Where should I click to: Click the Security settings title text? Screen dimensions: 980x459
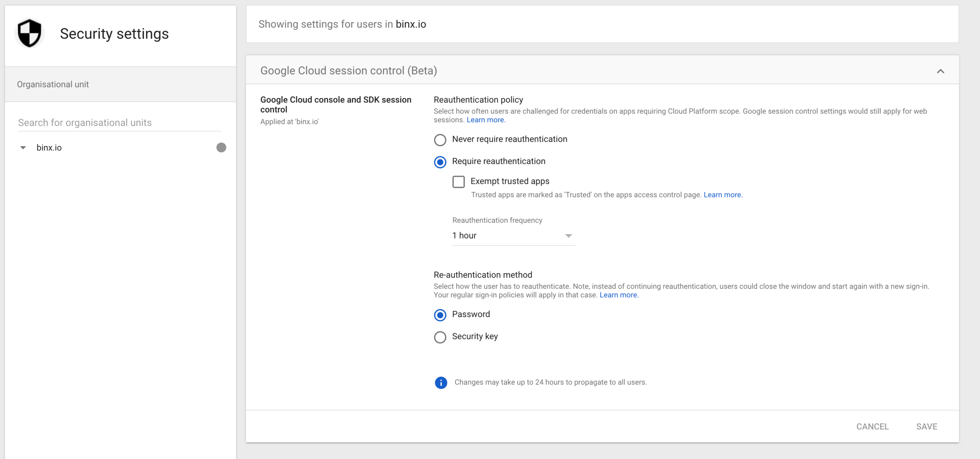[114, 34]
